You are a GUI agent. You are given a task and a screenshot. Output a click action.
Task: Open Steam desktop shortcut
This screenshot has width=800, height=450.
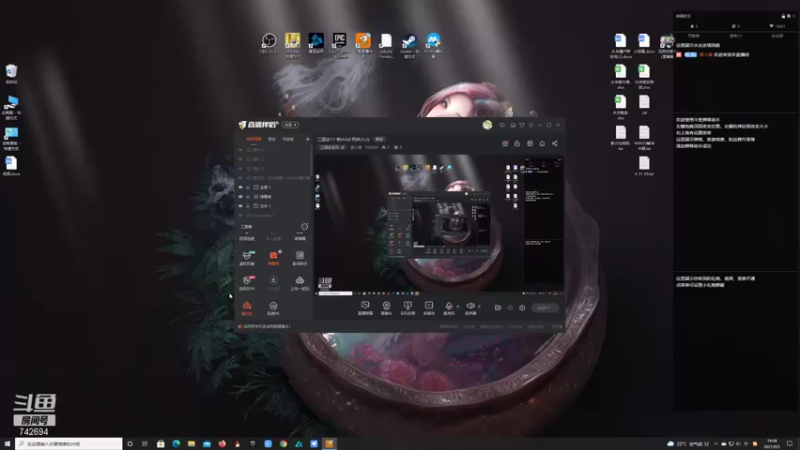coord(409,45)
